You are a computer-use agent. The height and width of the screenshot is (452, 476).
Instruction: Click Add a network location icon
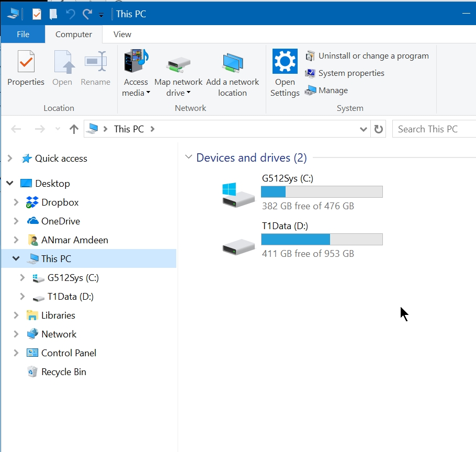pyautogui.click(x=233, y=63)
